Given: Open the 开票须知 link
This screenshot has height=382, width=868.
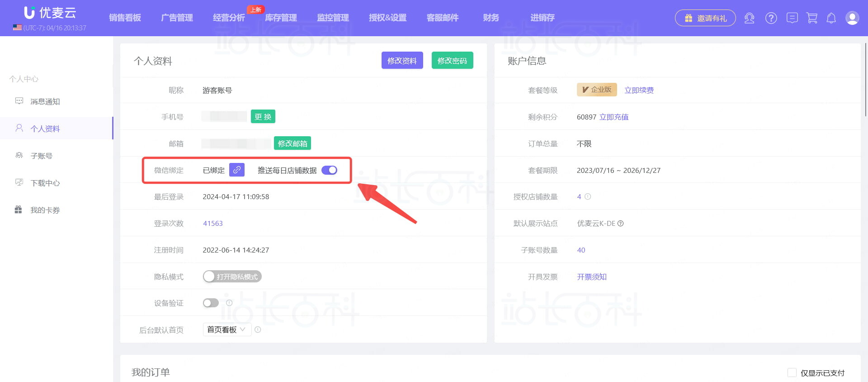Looking at the screenshot, I should point(592,277).
